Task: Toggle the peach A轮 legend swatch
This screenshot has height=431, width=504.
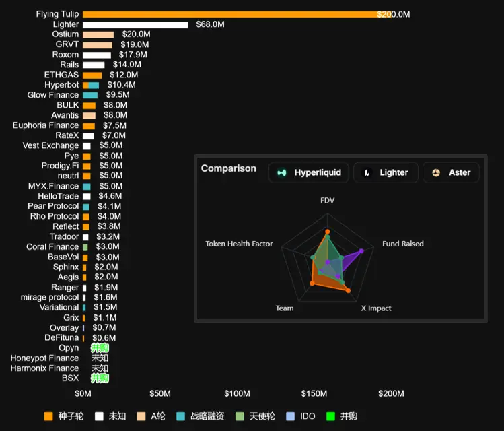Action: pos(141,416)
